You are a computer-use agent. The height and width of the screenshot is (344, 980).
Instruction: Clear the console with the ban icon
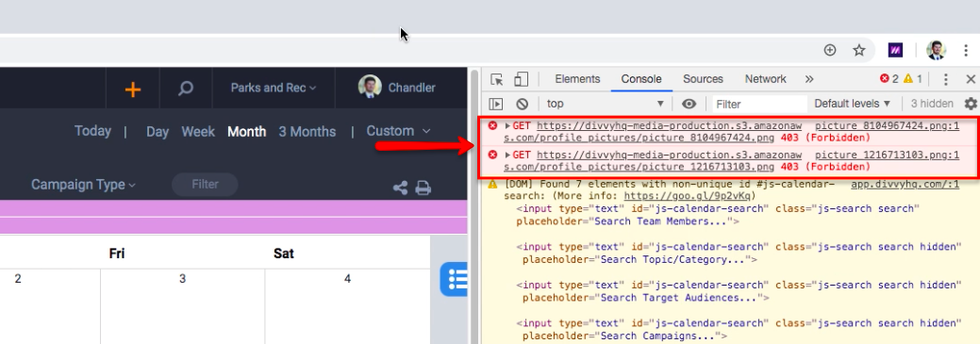pyautogui.click(x=522, y=105)
